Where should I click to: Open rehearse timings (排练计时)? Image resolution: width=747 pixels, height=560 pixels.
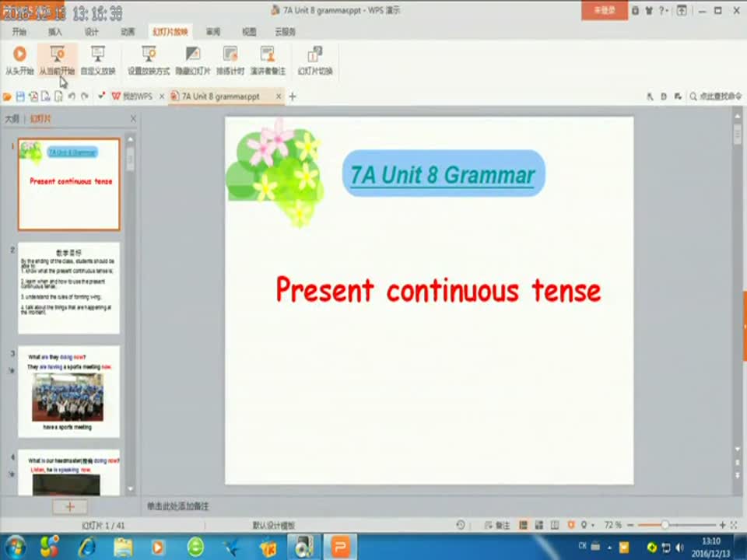[x=230, y=60]
